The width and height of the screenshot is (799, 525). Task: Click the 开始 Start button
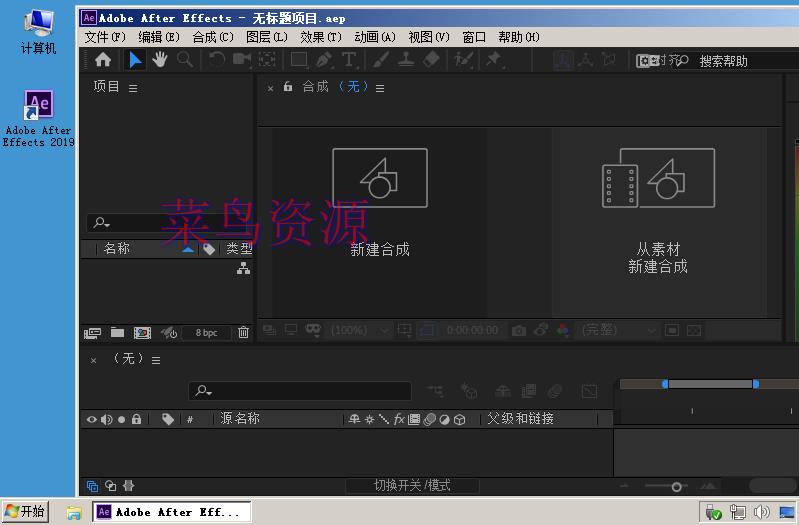(25, 511)
